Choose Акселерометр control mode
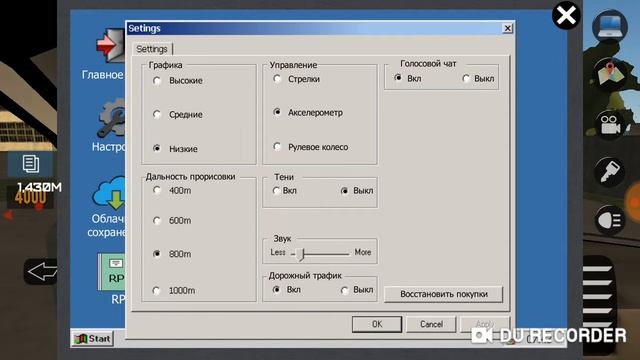Image resolution: width=640 pixels, height=360 pixels. pos(277,112)
